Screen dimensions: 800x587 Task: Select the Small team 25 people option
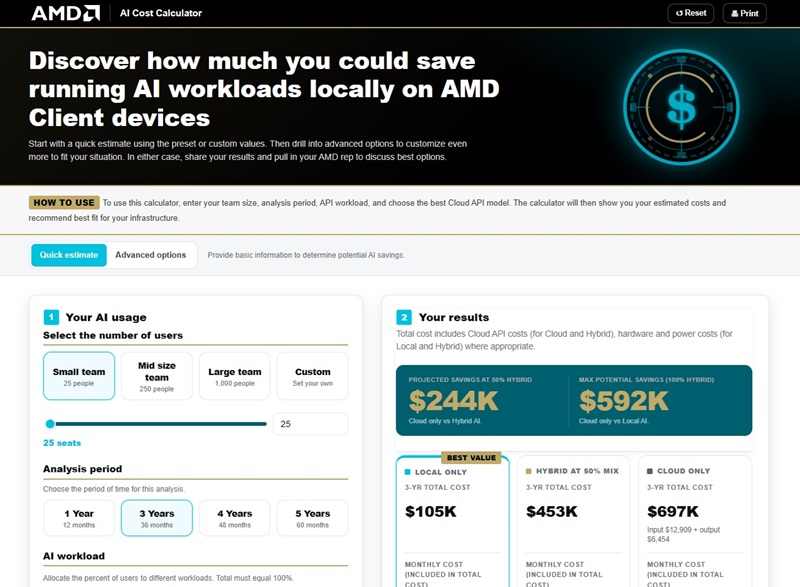[x=79, y=376]
